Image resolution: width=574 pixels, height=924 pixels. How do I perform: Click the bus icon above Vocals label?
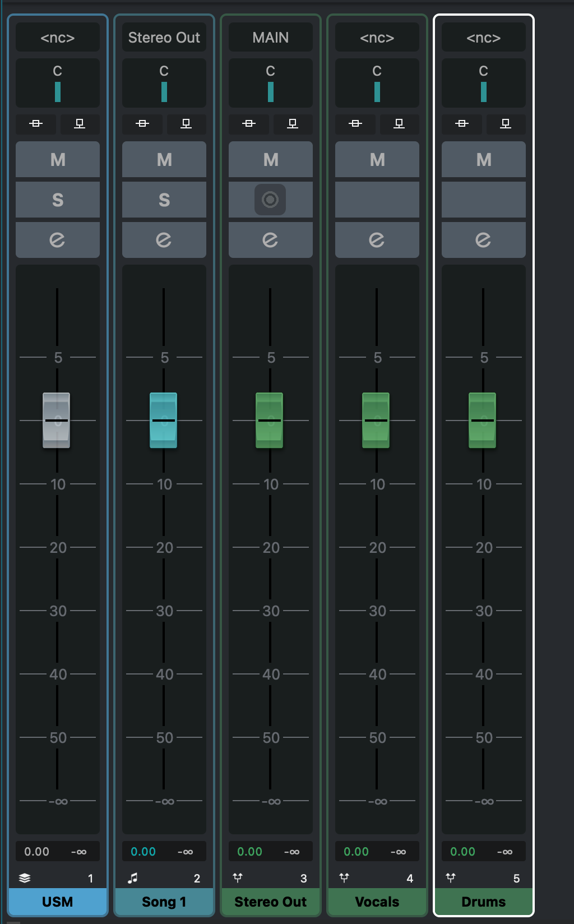(x=344, y=878)
